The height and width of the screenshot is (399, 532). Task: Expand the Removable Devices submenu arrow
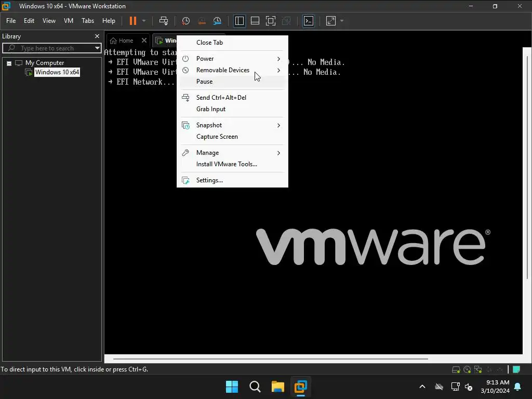point(278,70)
